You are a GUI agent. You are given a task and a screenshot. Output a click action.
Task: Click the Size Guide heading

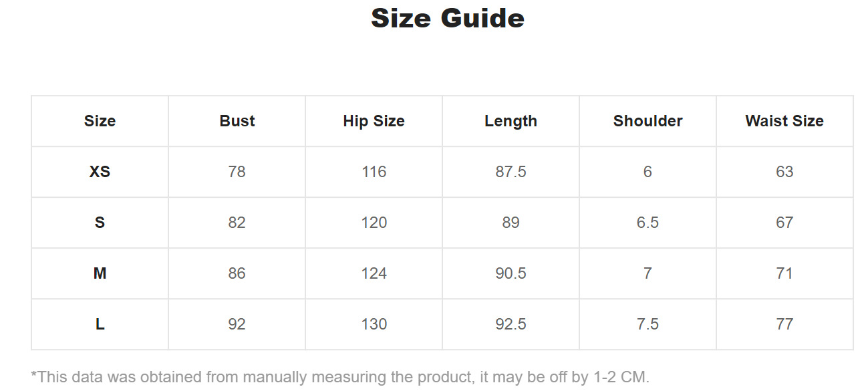pyautogui.click(x=447, y=18)
